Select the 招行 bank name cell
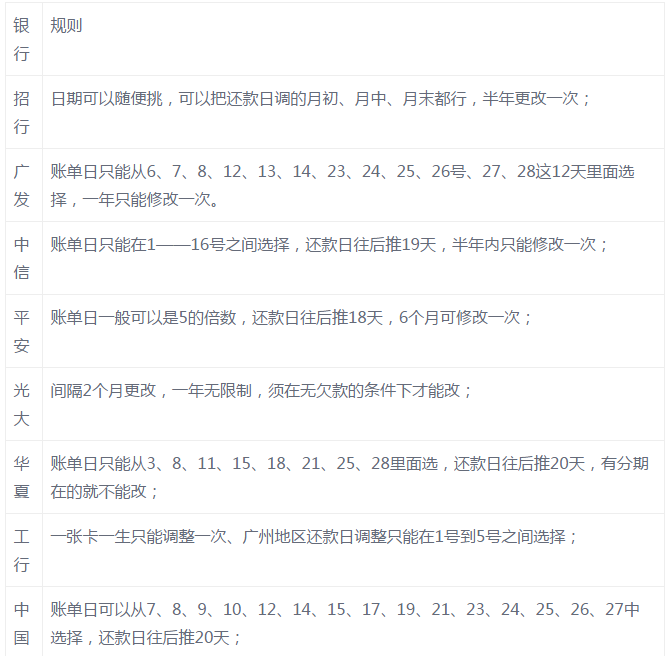The width and height of the screenshot is (666, 656). coord(24,112)
